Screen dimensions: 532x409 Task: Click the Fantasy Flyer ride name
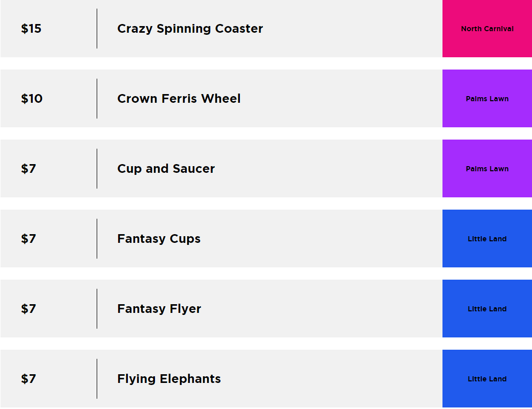[159, 309]
